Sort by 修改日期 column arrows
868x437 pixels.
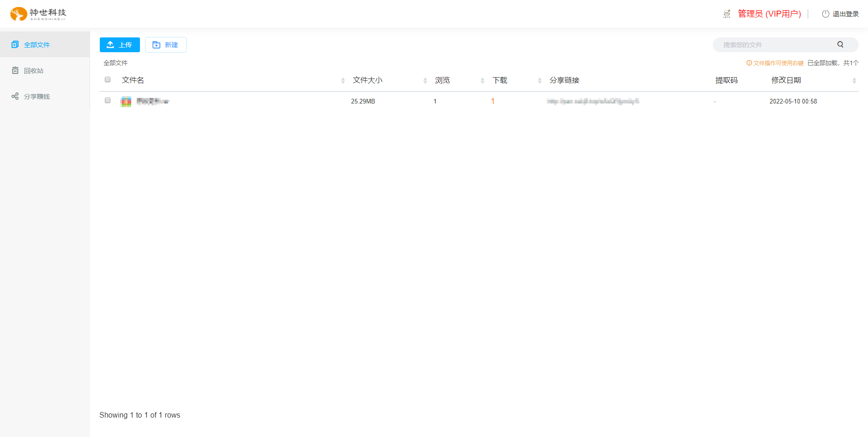point(854,80)
